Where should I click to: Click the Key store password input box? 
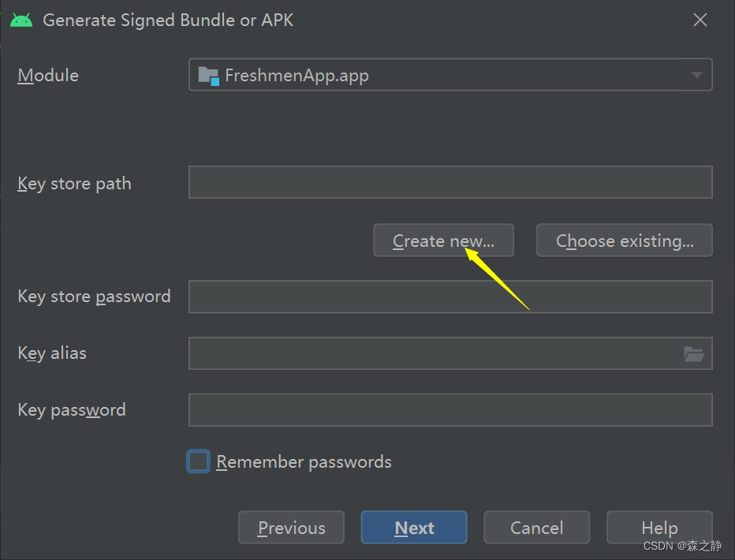coord(450,297)
